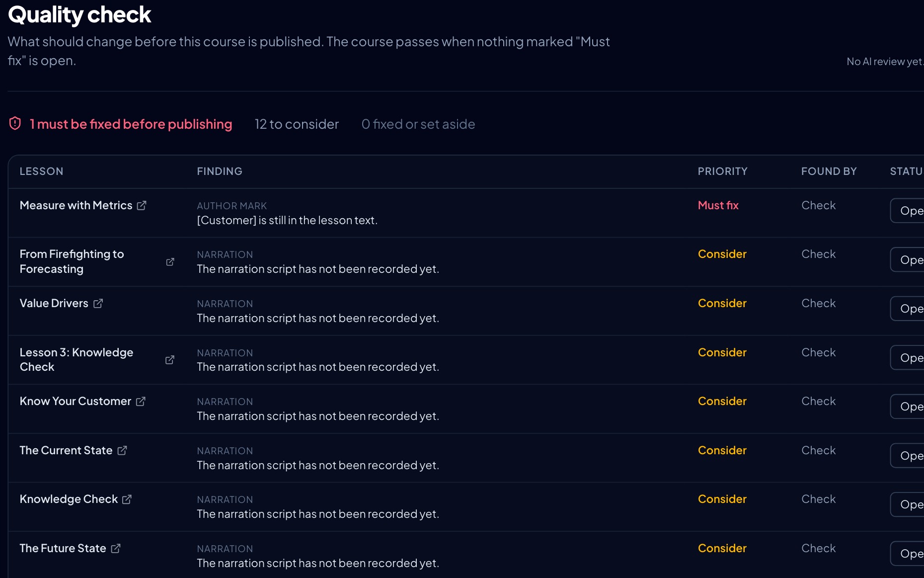Click Consider priority in Value Drivers row
The width and height of the screenshot is (924, 578).
point(722,303)
